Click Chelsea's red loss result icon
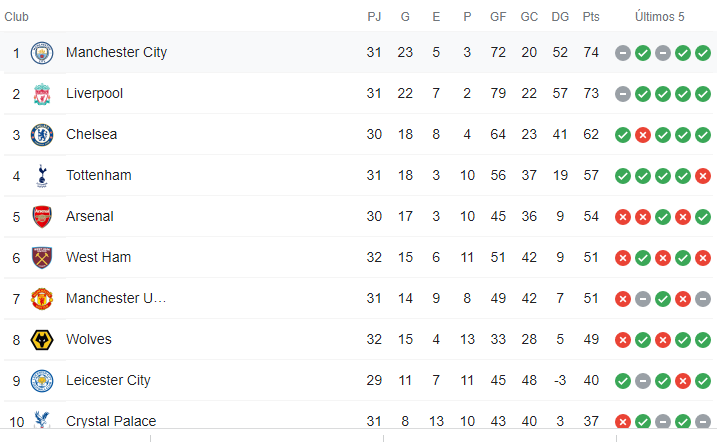Screen dimensions: 717x442 coord(643,134)
